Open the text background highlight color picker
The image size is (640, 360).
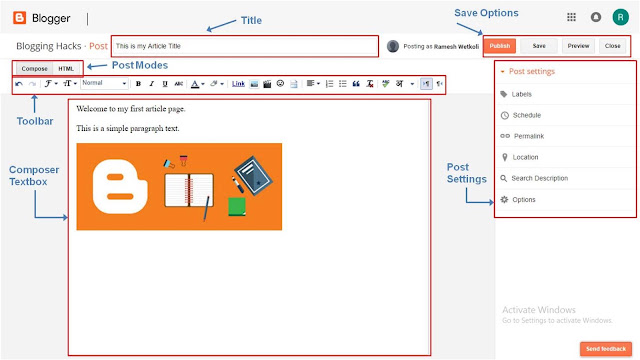pyautogui.click(x=217, y=84)
